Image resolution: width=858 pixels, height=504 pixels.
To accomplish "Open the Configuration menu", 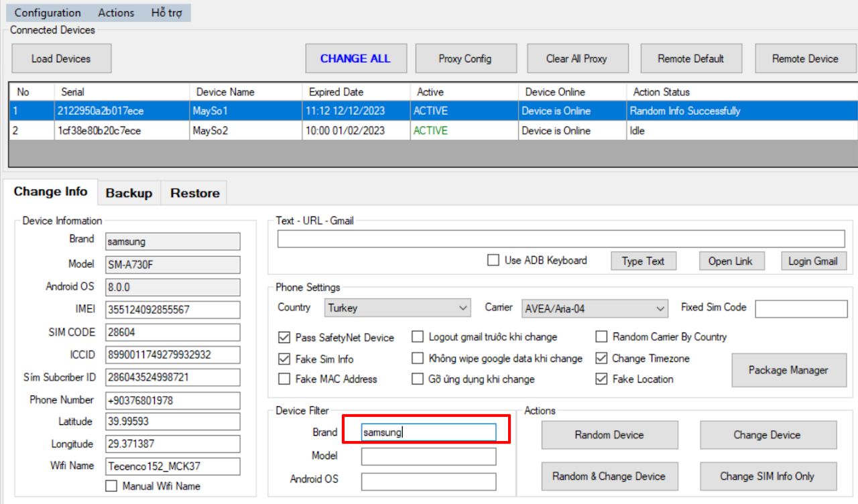I will click(48, 13).
